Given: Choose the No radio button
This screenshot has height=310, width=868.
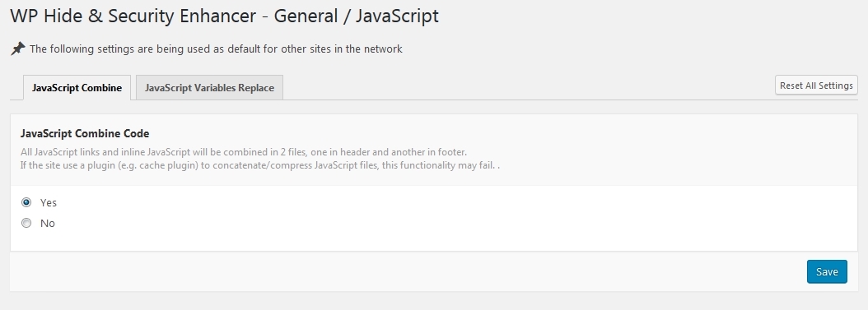Looking at the screenshot, I should tap(26, 223).
